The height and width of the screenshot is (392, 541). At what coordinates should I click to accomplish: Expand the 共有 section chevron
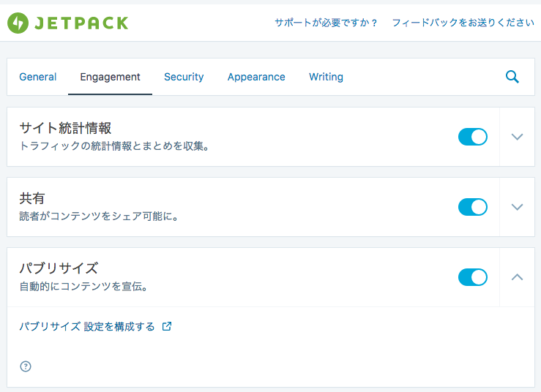(518, 207)
